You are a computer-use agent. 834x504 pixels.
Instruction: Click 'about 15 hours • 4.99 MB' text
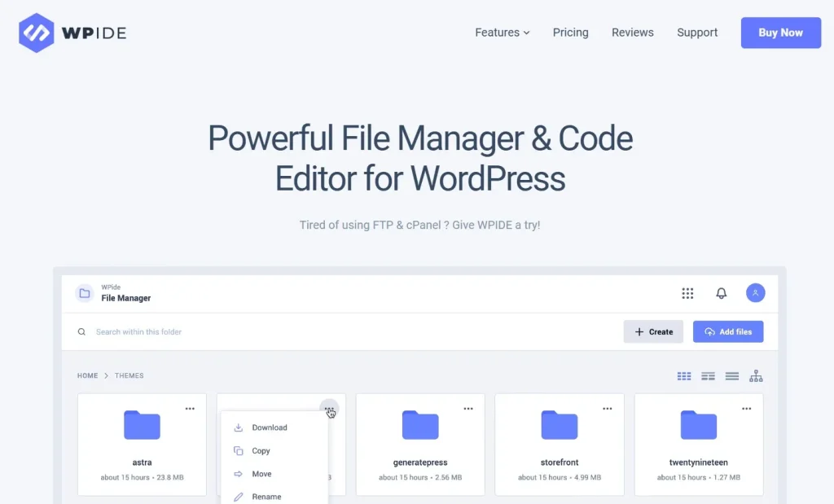point(560,477)
